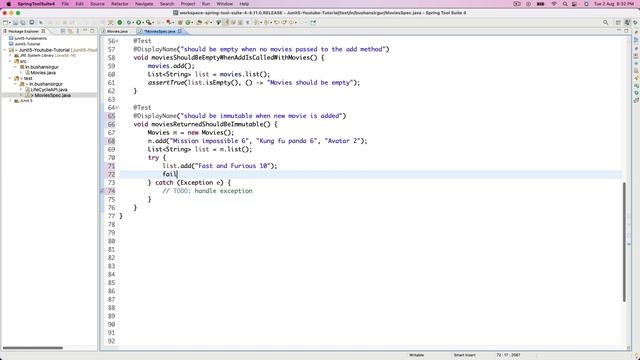Viewport: 640px width, 360px height.
Task: Click the Writable status bar entry
Action: tap(416, 355)
